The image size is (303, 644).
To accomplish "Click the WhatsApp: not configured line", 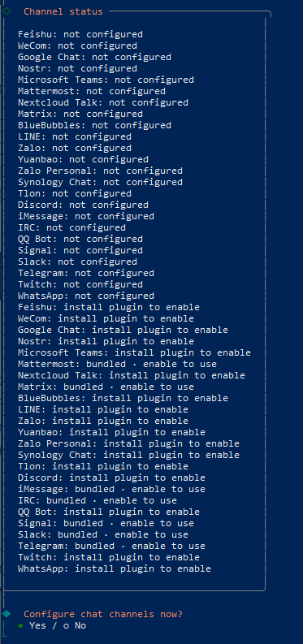I will pyautogui.click(x=86, y=296).
